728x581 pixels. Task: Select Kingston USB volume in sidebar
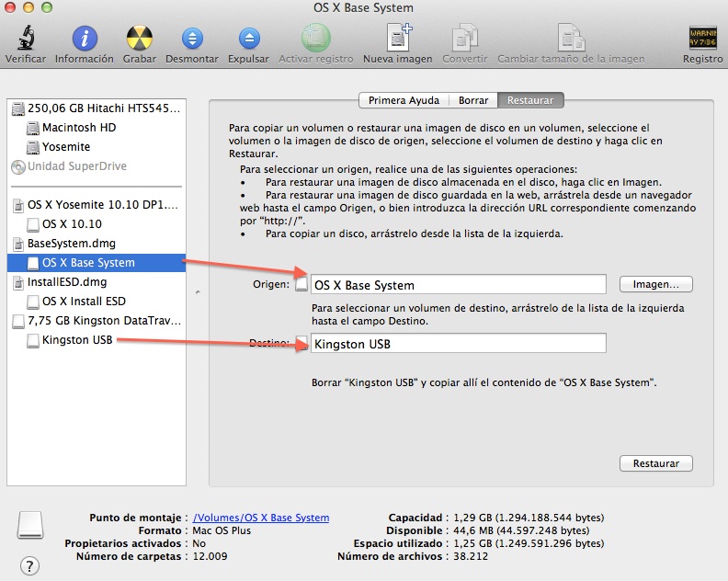tap(97, 340)
